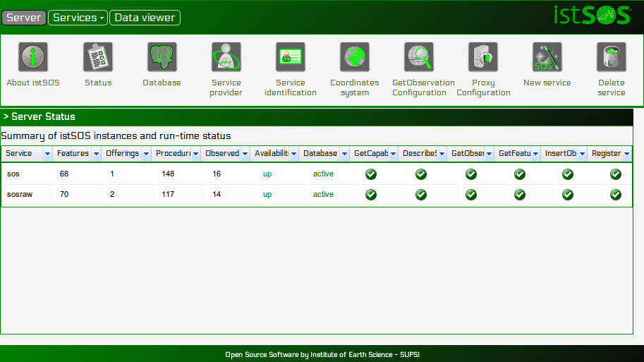Open the Database column dropdown arrow
Image resolution: width=644 pixels, height=362 pixels.
[344, 154]
